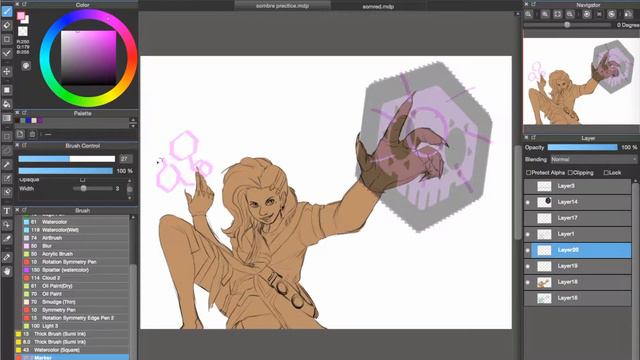Select the Spatter (watercolor) brush
This screenshot has width=640, height=360.
tap(76, 270)
